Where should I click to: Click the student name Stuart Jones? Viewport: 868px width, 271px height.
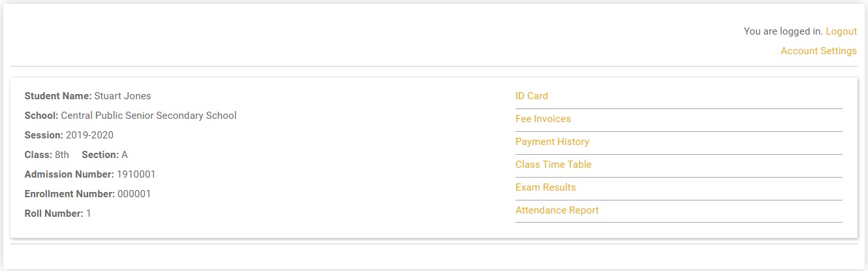pos(123,96)
